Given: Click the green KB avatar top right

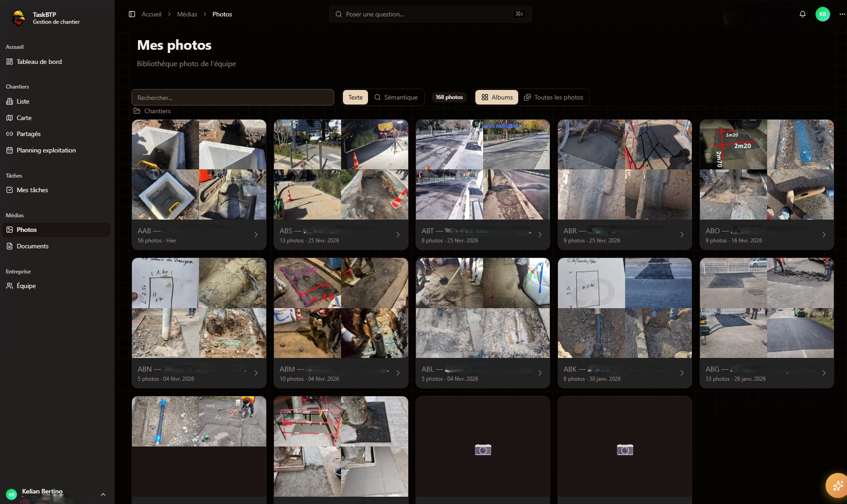Looking at the screenshot, I should pos(822,14).
